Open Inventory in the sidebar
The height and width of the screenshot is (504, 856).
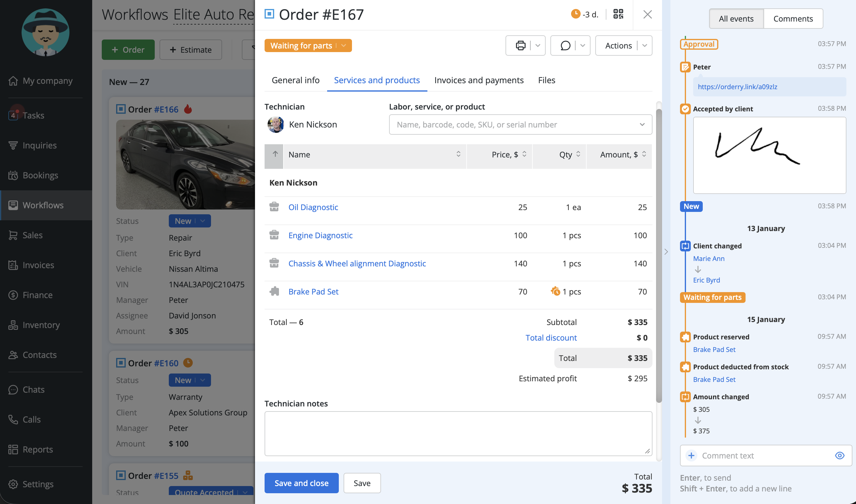point(41,325)
